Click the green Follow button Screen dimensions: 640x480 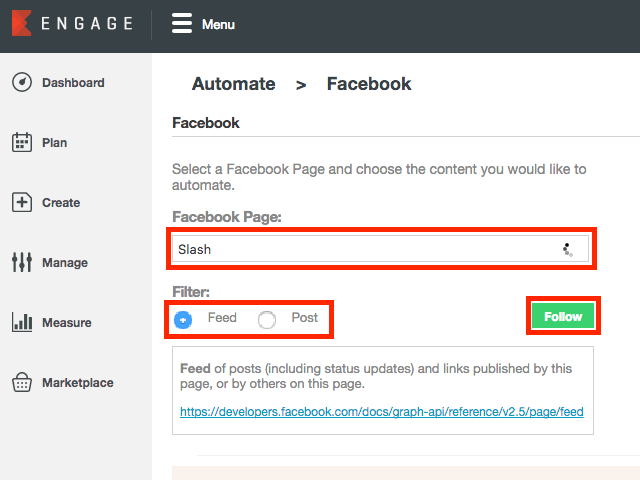pos(563,316)
